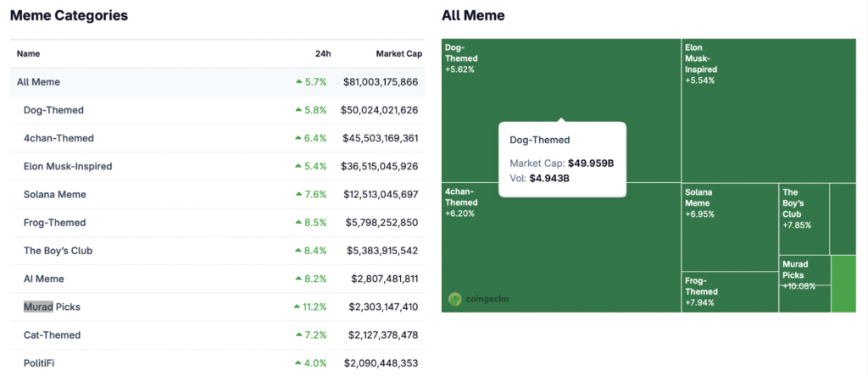Screen dimensions: 868x376
Task: Select the $5,383,915,542 market cap value
Action: [x=382, y=251]
